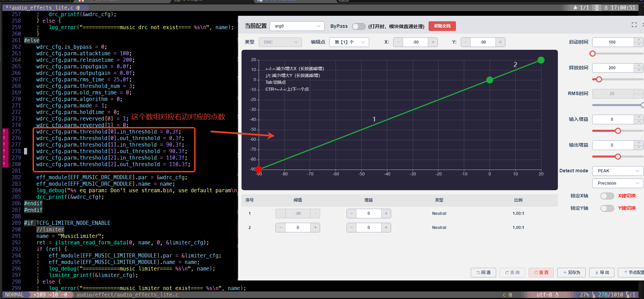The image size is (644, 299).
Task: Click the red help document button
Action: click(x=442, y=26)
